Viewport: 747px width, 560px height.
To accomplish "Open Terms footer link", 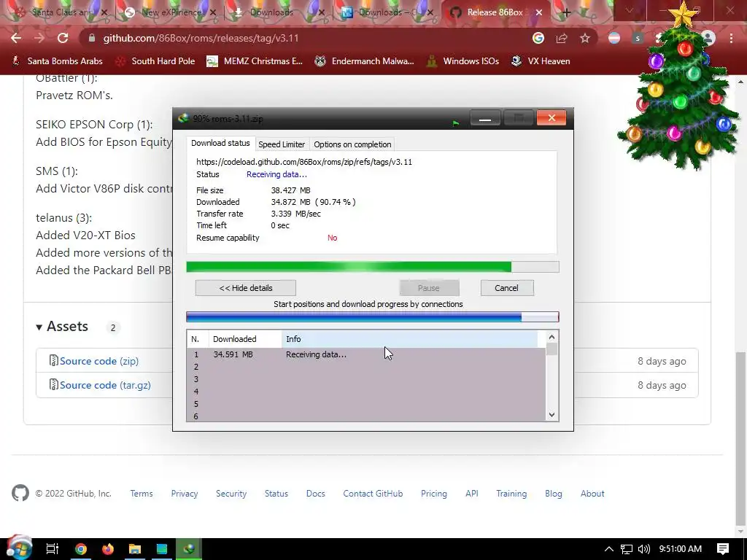I will (x=142, y=494).
